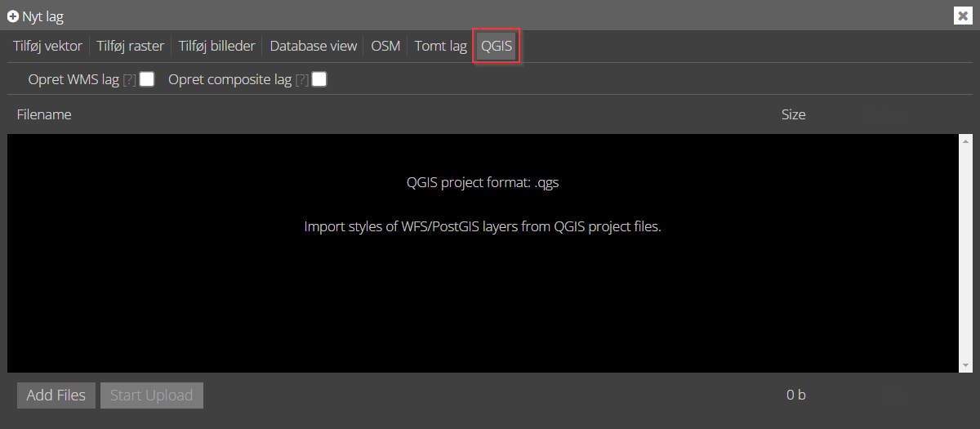Viewport: 980px width, 429px height.
Task: Open the OSM tab
Action: pyautogui.click(x=385, y=46)
